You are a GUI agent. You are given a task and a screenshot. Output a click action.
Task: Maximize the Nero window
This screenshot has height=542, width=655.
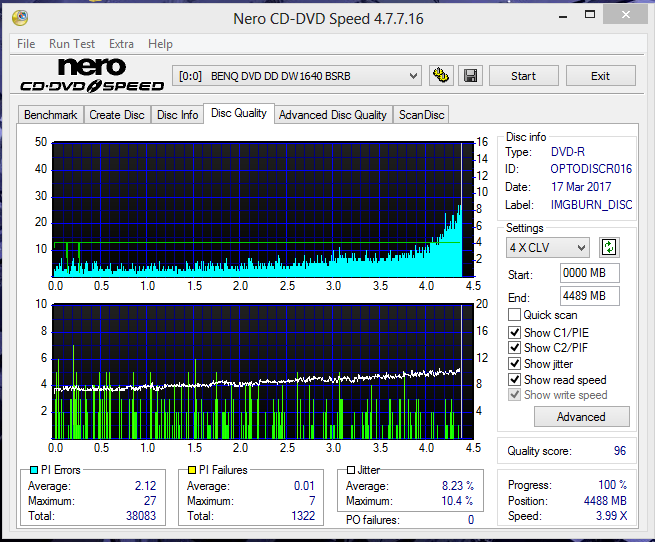pyautogui.click(x=590, y=15)
